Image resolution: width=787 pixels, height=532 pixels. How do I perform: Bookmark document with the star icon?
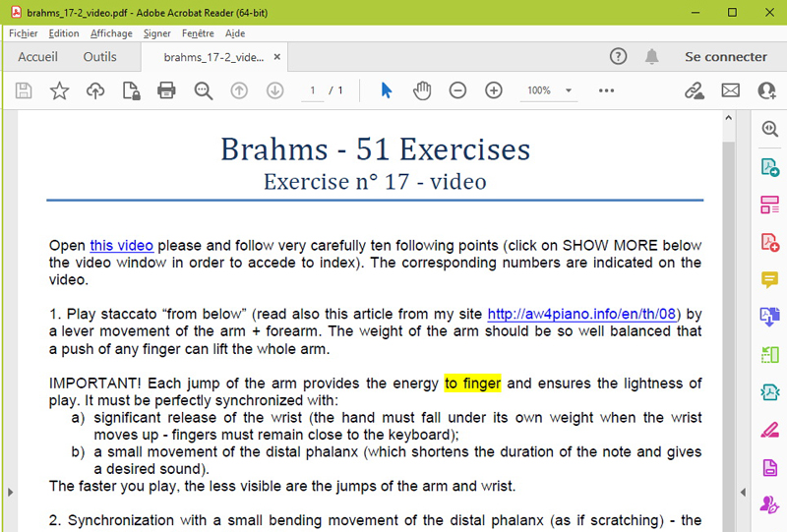(60, 90)
